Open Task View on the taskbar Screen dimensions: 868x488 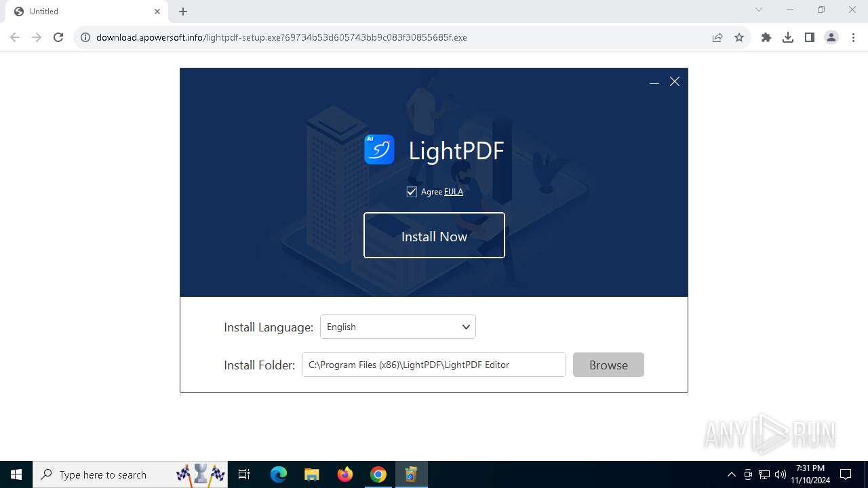245,474
